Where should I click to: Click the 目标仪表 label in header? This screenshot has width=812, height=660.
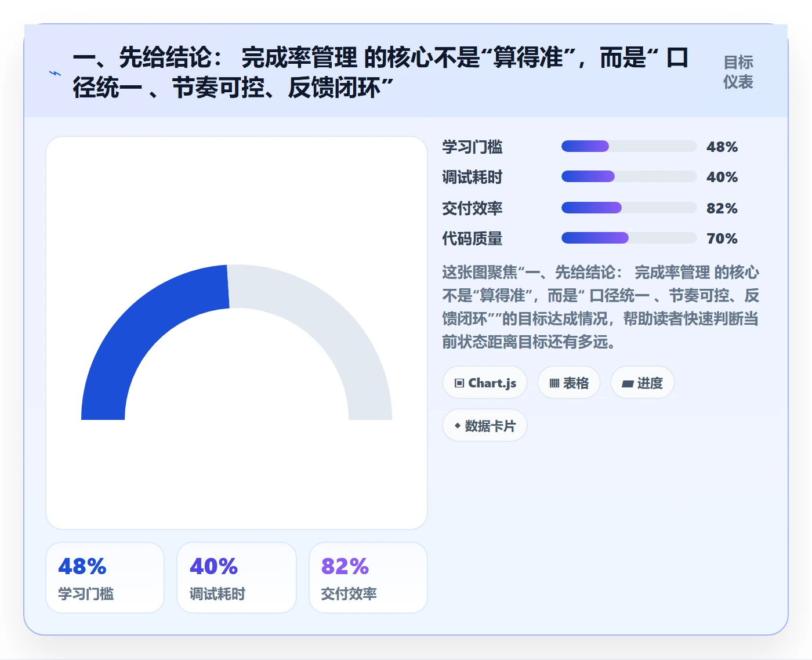click(738, 72)
